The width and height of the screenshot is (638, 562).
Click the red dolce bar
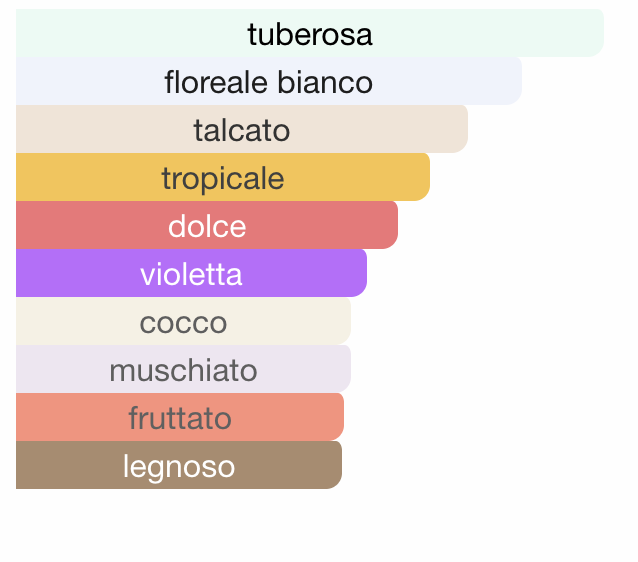click(x=207, y=225)
